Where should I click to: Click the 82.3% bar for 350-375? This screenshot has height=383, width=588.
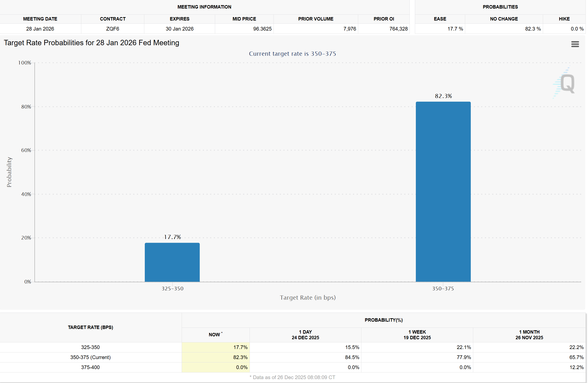(x=443, y=192)
